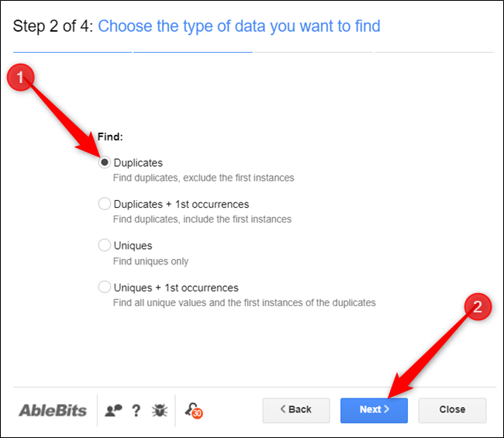Select the Duplicates radio button
Screen dimensions: 504x438
[x=105, y=163]
